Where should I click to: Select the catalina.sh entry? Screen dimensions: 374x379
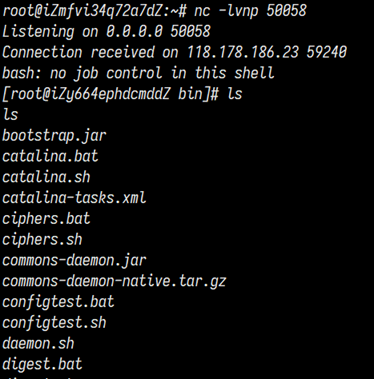point(46,177)
